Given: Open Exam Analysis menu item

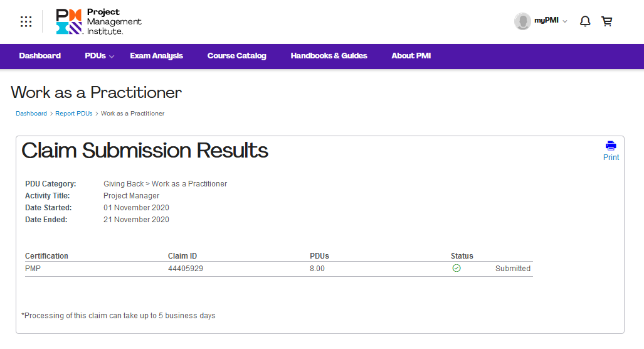Looking at the screenshot, I should coord(157,56).
